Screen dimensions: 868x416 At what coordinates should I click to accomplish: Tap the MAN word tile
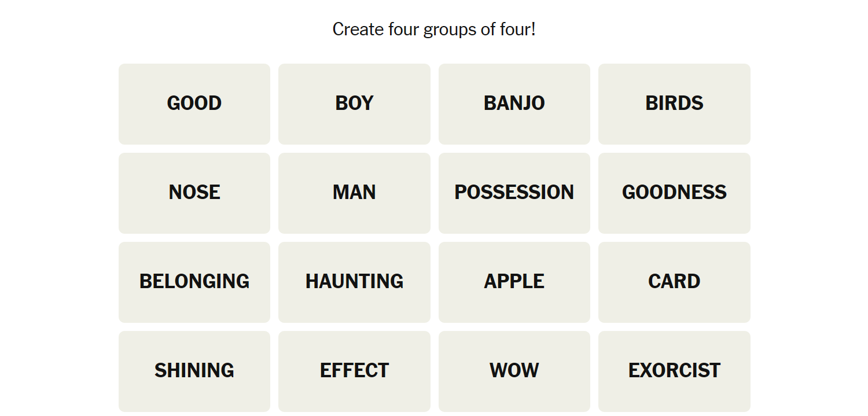click(x=354, y=193)
